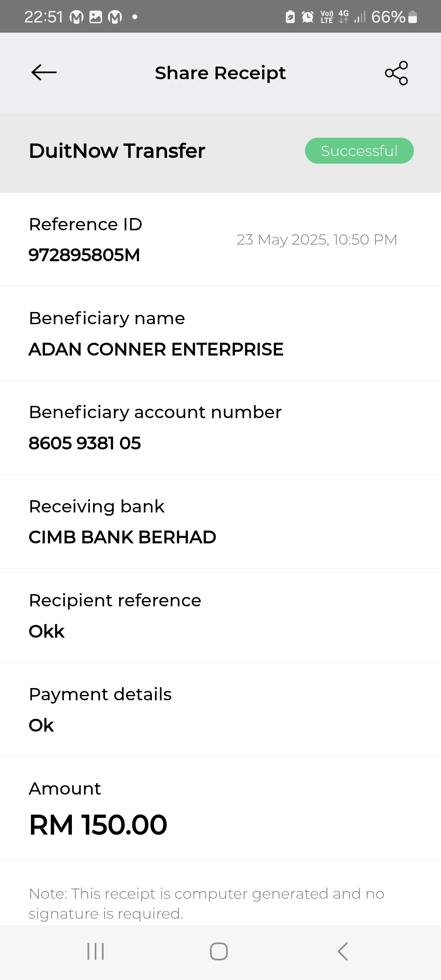Viewport: 441px width, 980px height.
Task: Tap the clock time in status bar
Action: pos(43,17)
